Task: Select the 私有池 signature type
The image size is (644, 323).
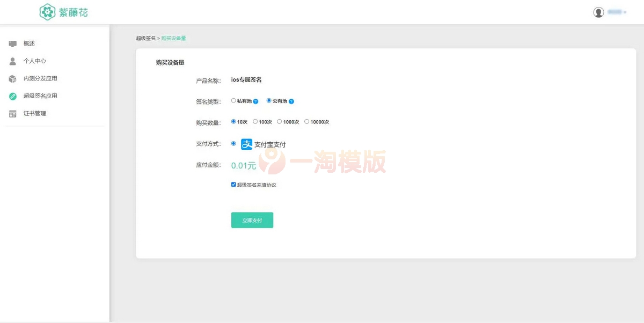Action: 233,100
